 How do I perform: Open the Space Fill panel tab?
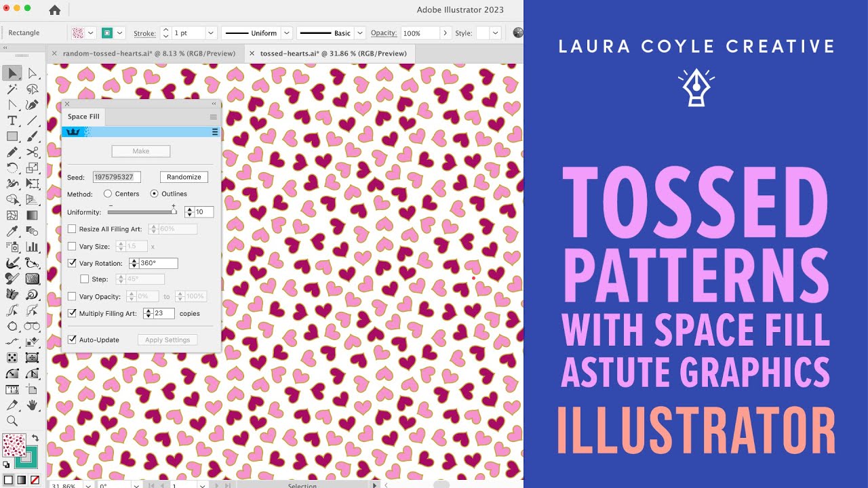coord(83,117)
